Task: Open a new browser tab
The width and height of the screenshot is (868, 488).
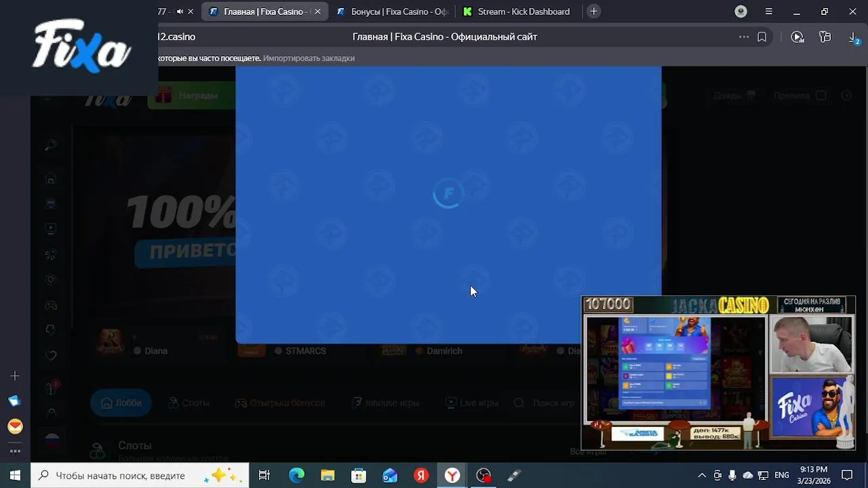Action: point(594,12)
